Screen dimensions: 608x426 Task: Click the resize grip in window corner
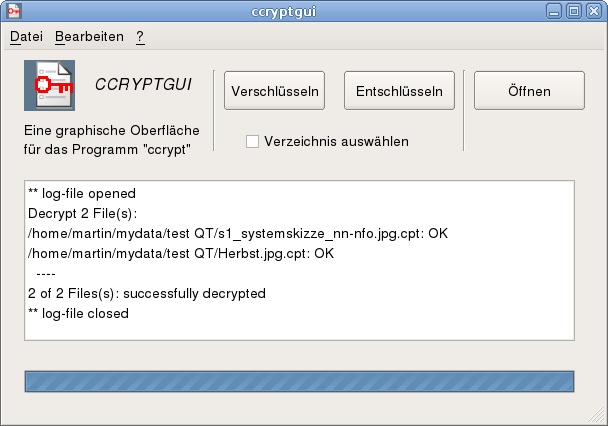click(x=597, y=414)
